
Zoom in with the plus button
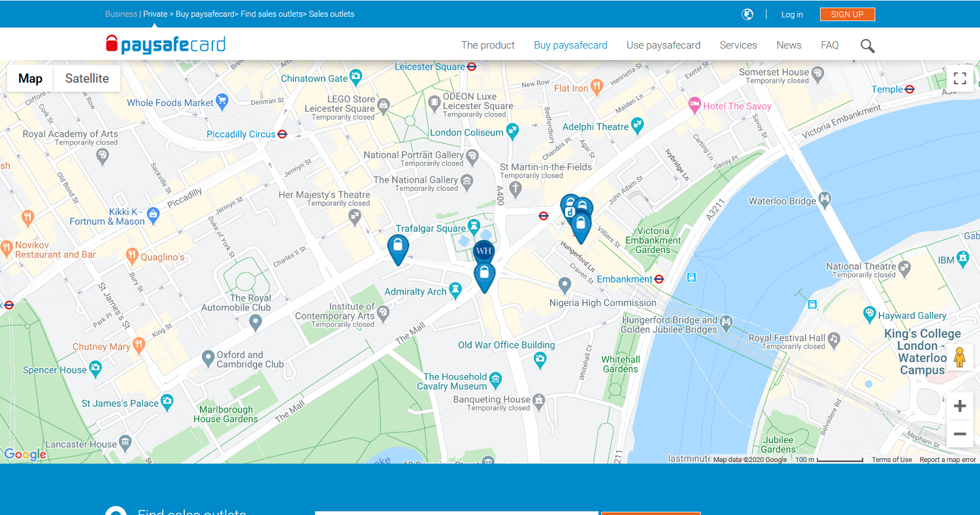960,407
